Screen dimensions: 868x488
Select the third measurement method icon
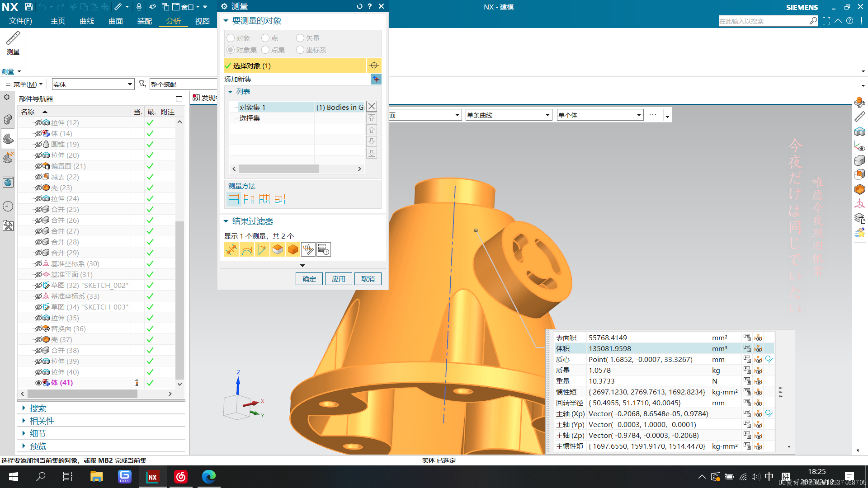pos(264,199)
